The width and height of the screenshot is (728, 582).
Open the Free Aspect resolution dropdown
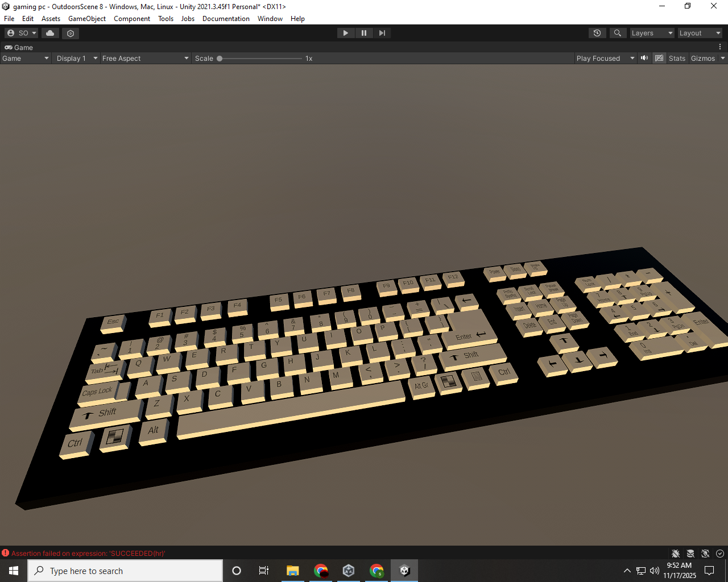tap(145, 58)
